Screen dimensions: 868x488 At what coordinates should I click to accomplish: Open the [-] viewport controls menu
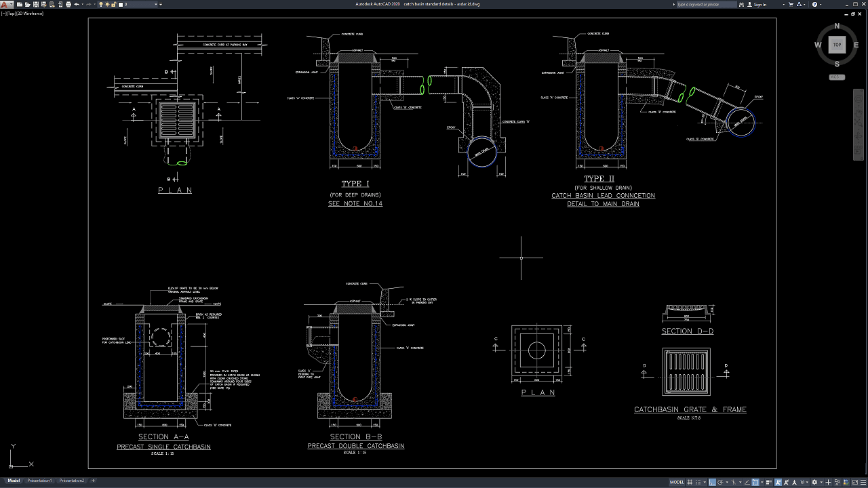click(3, 13)
